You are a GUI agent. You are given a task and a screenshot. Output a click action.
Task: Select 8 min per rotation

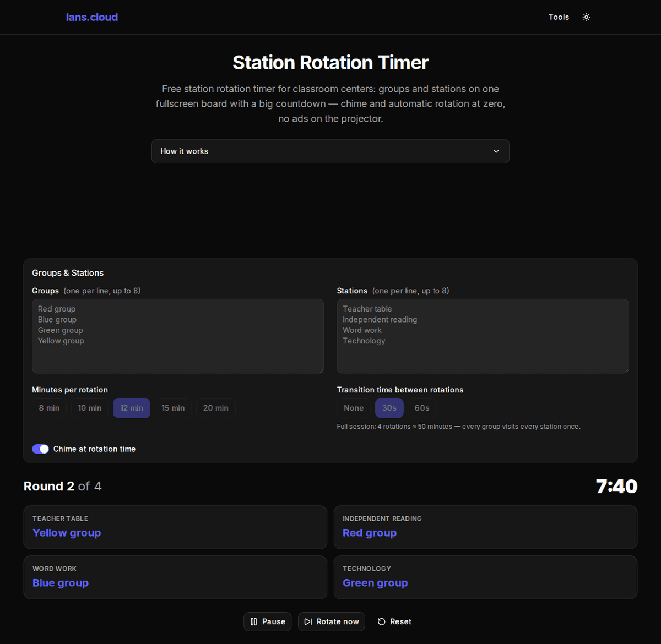tap(49, 408)
